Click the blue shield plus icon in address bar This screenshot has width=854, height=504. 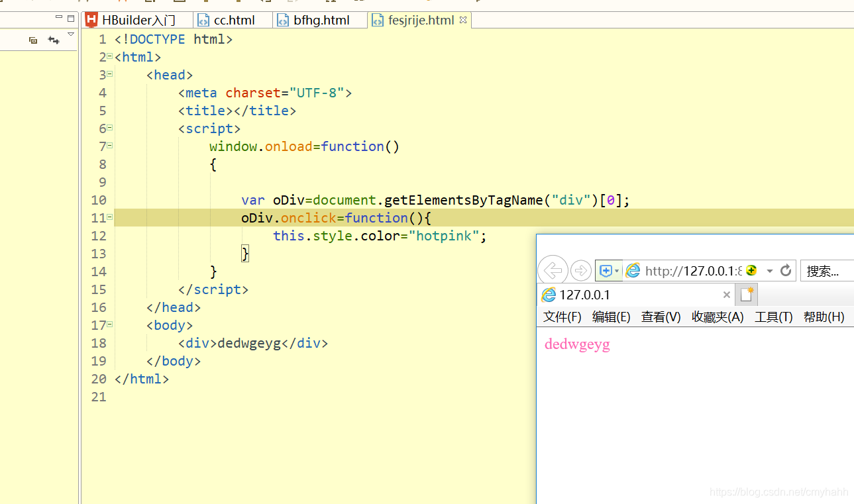[x=605, y=270]
